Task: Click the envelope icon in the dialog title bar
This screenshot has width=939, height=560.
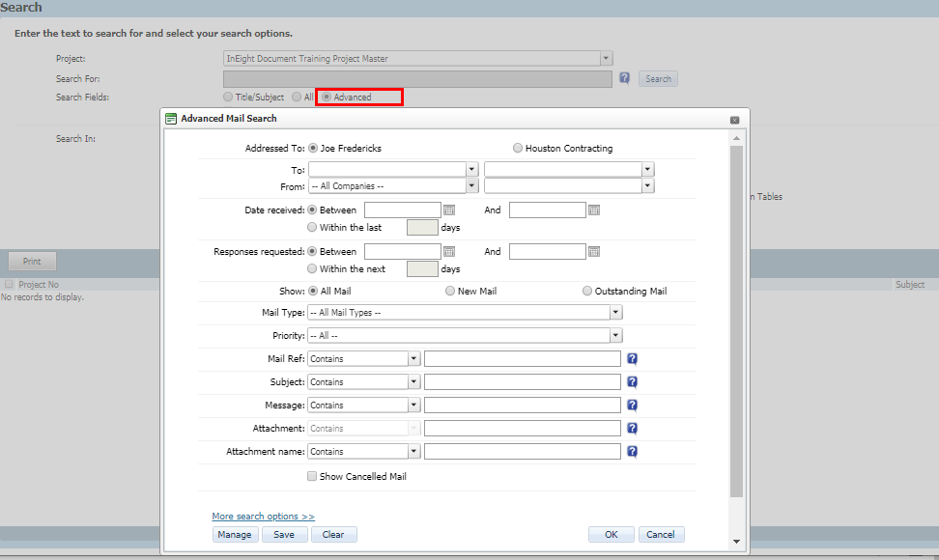Action: pyautogui.click(x=171, y=118)
